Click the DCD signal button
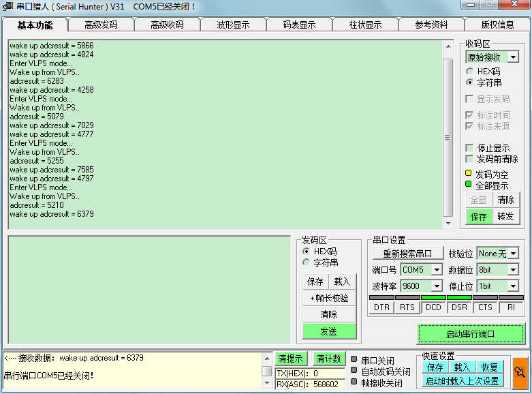Image resolution: width=532 pixels, height=394 pixels. [x=434, y=307]
